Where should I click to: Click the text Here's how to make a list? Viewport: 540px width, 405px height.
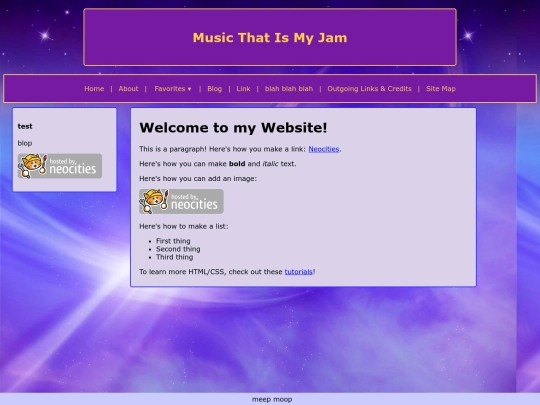[184, 227]
